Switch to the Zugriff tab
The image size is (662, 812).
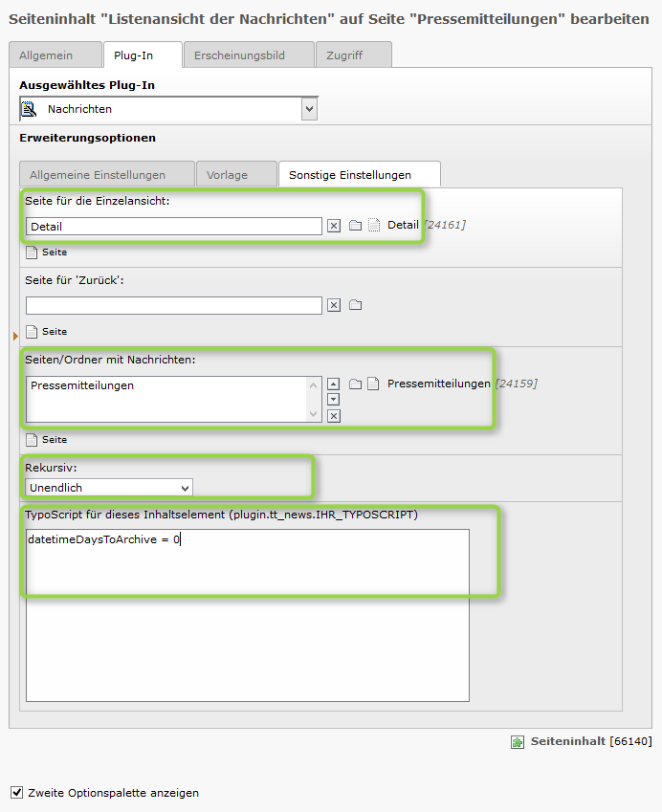click(353, 55)
